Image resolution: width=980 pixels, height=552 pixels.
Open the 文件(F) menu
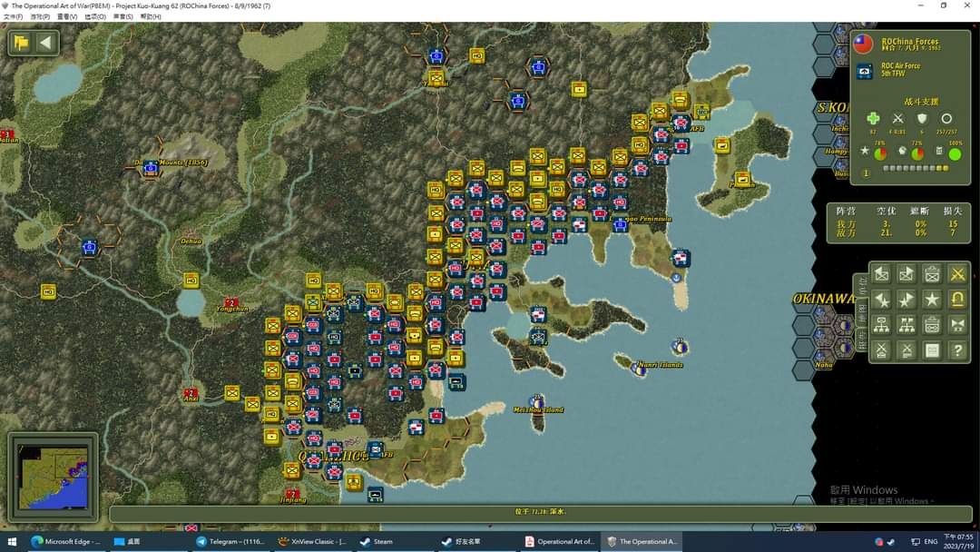tap(14, 16)
